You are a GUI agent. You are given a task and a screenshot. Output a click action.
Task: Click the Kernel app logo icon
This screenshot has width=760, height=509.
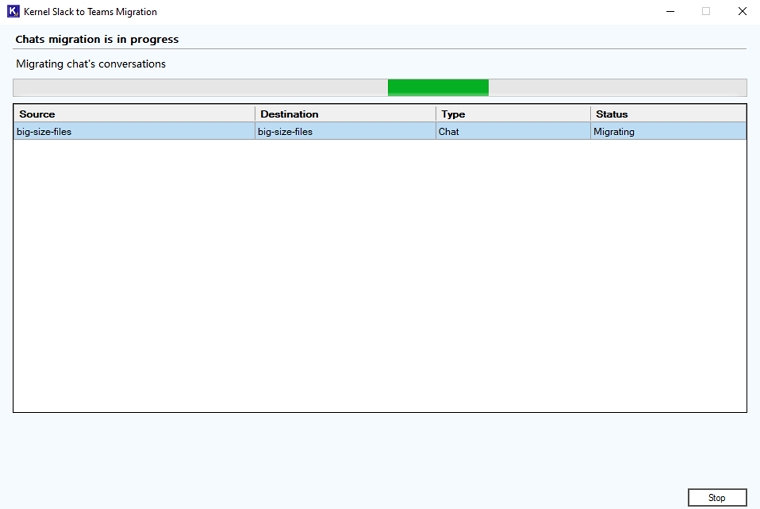pyautogui.click(x=13, y=11)
